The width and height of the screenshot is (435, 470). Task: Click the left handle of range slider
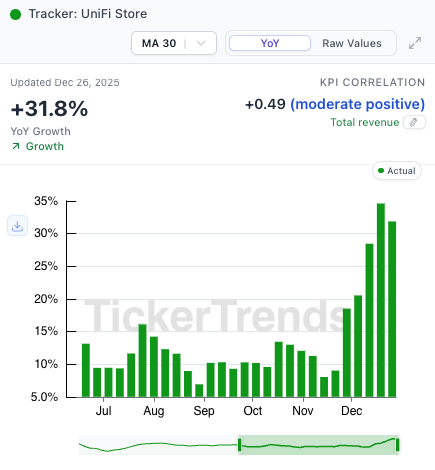[239, 445]
